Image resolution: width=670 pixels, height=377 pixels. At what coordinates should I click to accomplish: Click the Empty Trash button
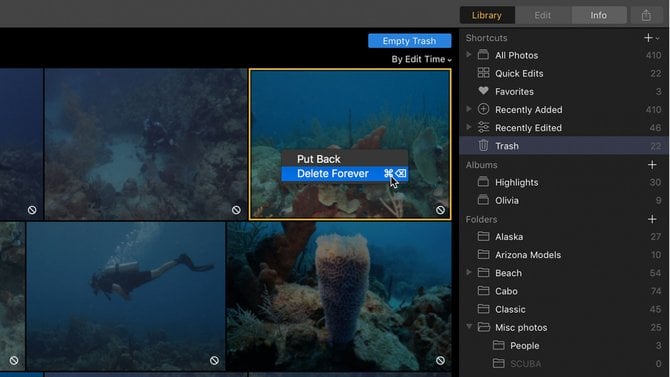[409, 41]
